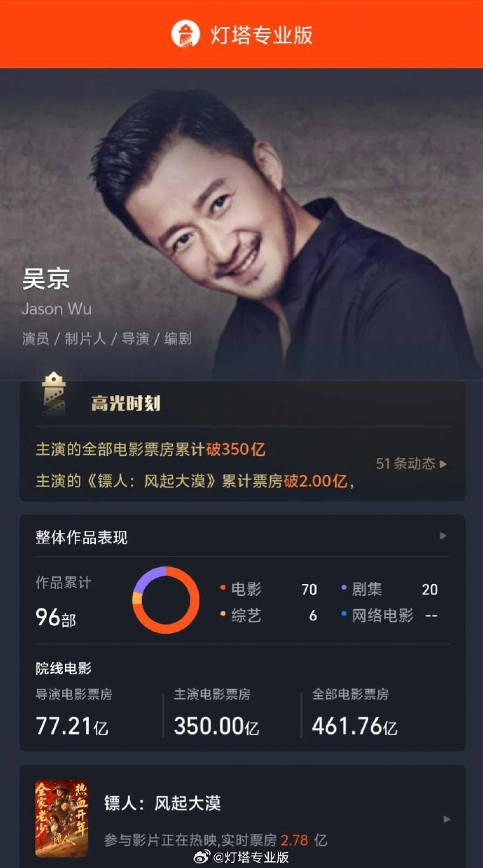483x868 pixels.
Task: Select the 高光时刻 section title
Action: [125, 404]
